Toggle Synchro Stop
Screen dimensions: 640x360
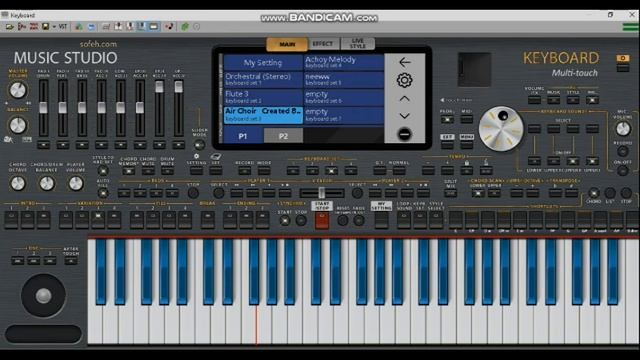pos(301,221)
